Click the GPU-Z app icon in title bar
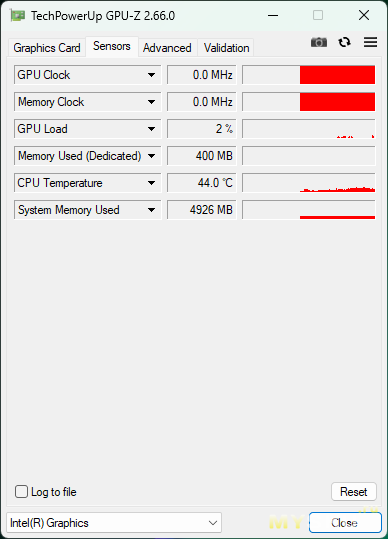This screenshot has width=388, height=539. 18,16
